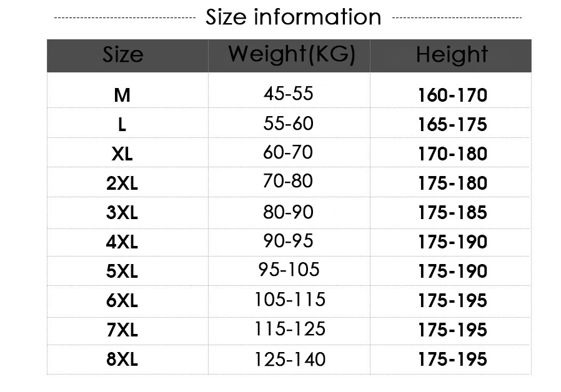561x392 pixels.
Task: Click the 175-185 height cell
Action: tap(452, 213)
